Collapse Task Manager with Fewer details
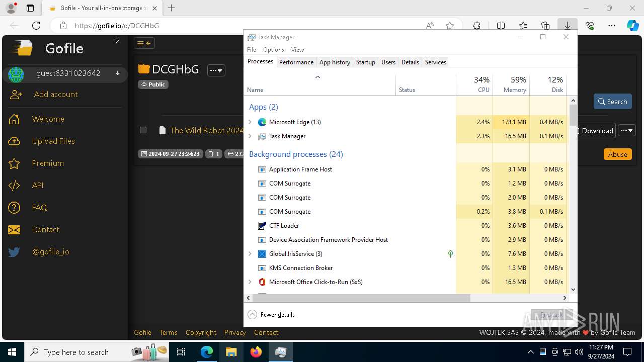 click(272, 315)
